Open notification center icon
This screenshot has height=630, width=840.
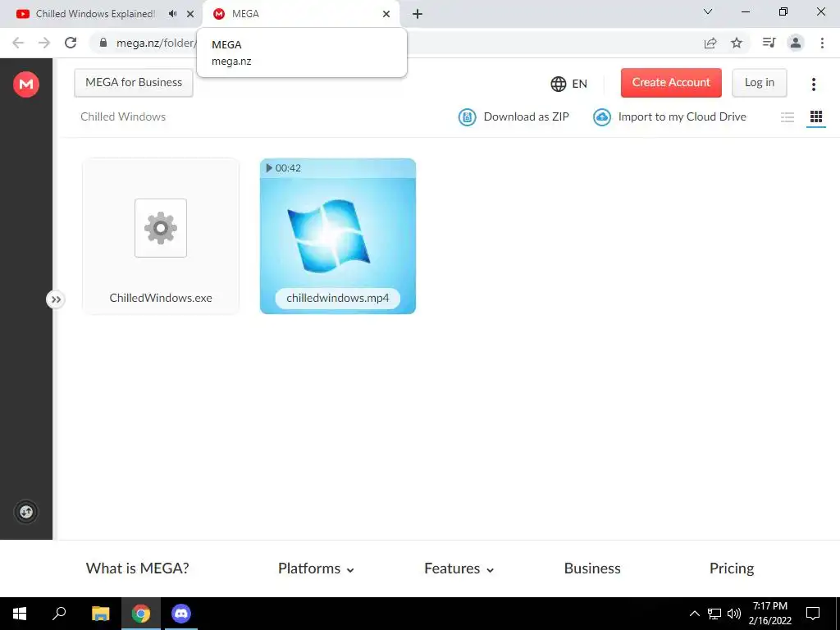[813, 614]
